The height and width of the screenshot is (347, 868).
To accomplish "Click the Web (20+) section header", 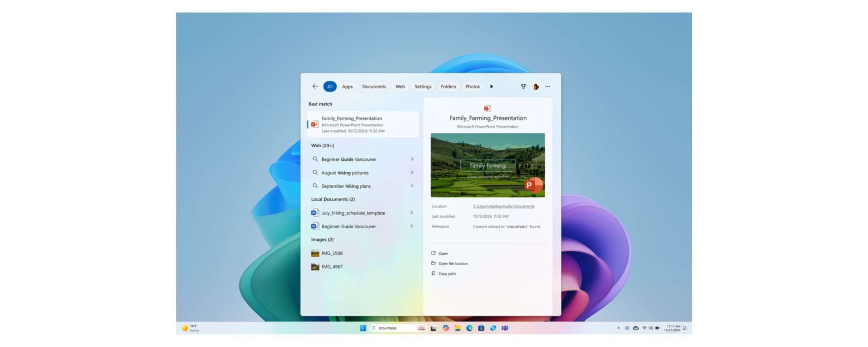I will (x=322, y=146).
